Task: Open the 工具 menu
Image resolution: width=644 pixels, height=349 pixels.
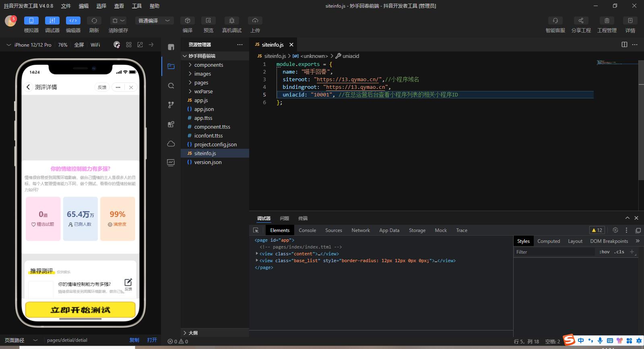Action: (x=137, y=6)
